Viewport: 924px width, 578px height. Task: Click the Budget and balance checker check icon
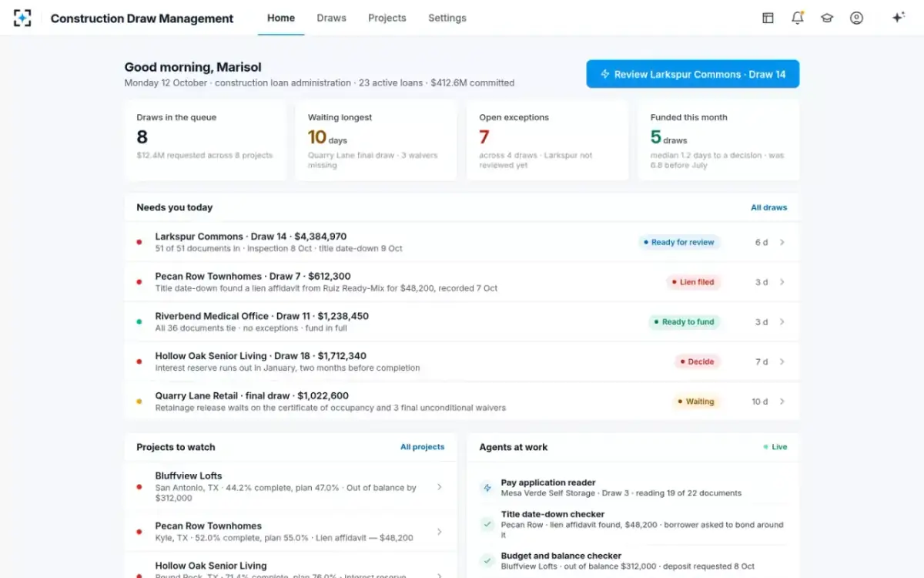487,560
